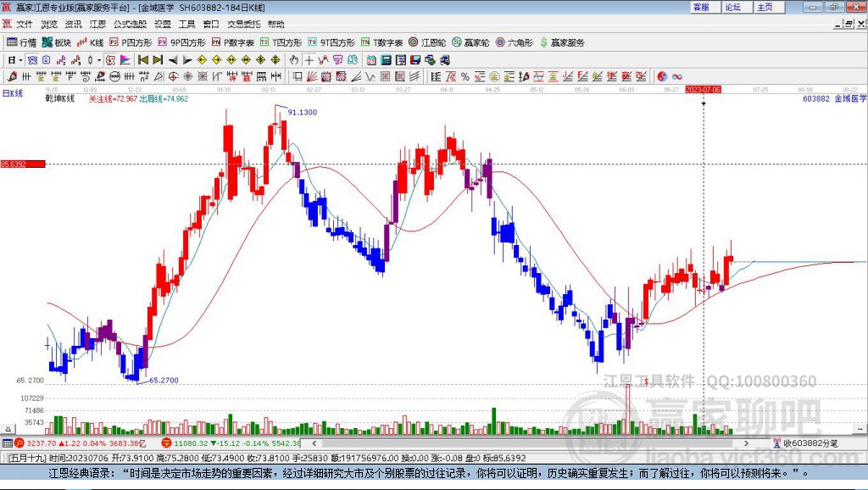Expand the candlestick style dropdown arrow
Image resolution: width=868 pixels, height=490 pixels.
[x=99, y=60]
